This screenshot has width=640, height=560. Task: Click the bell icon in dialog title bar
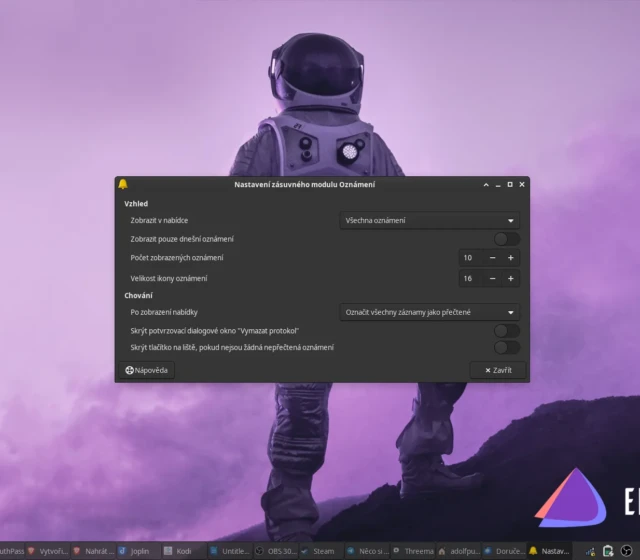point(123,184)
